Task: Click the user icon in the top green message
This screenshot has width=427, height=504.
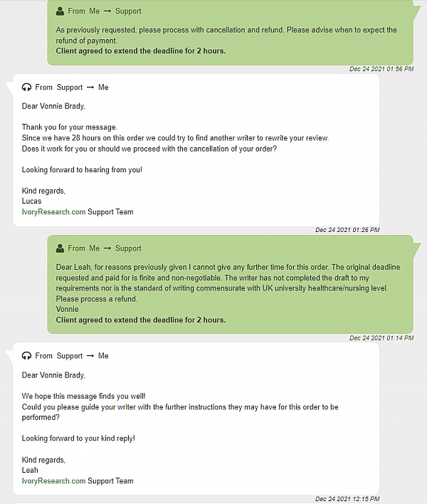Action: (x=60, y=11)
